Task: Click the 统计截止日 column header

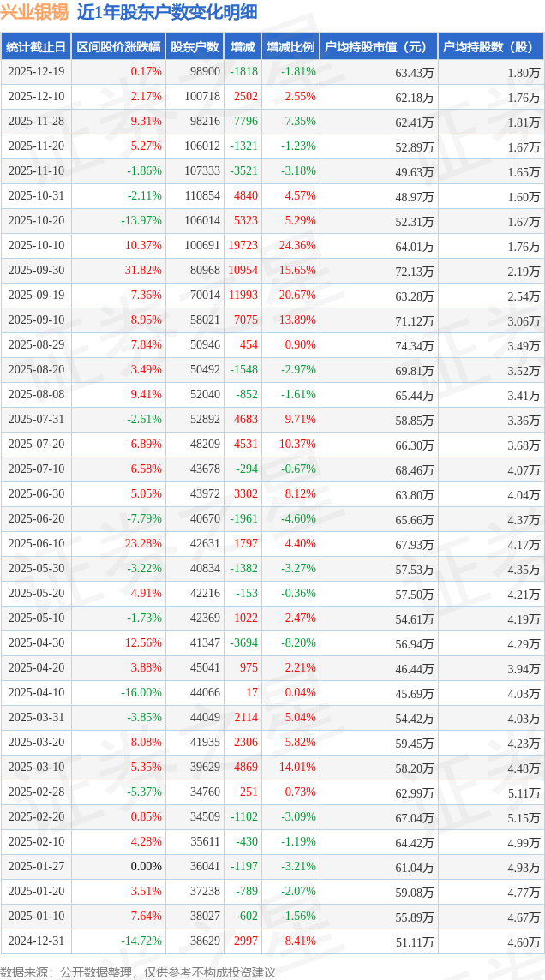Action: point(36,47)
